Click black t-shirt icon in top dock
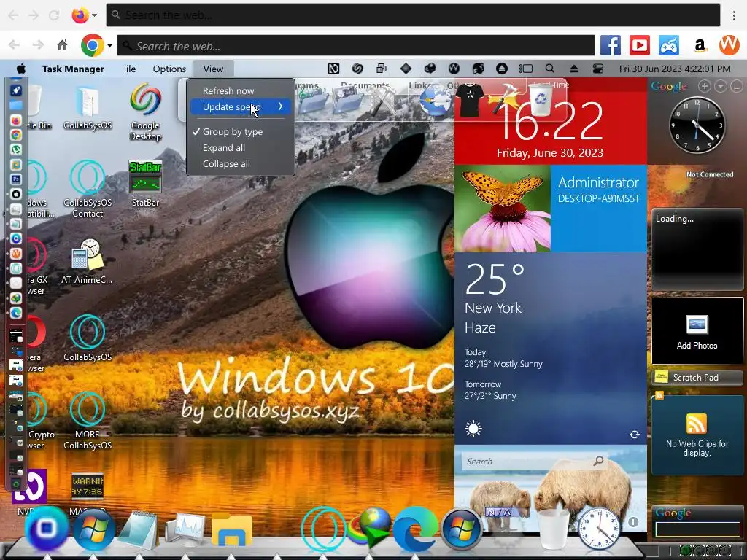747x560 pixels. click(470, 99)
